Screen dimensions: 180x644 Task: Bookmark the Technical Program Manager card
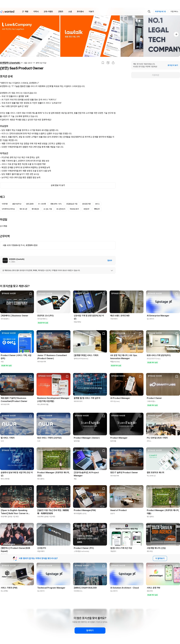coord(67,566)
